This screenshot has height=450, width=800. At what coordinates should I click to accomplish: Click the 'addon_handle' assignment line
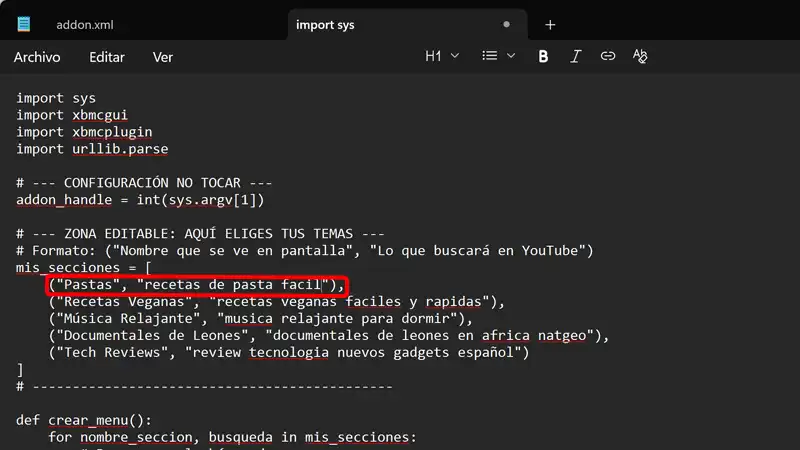click(x=140, y=200)
